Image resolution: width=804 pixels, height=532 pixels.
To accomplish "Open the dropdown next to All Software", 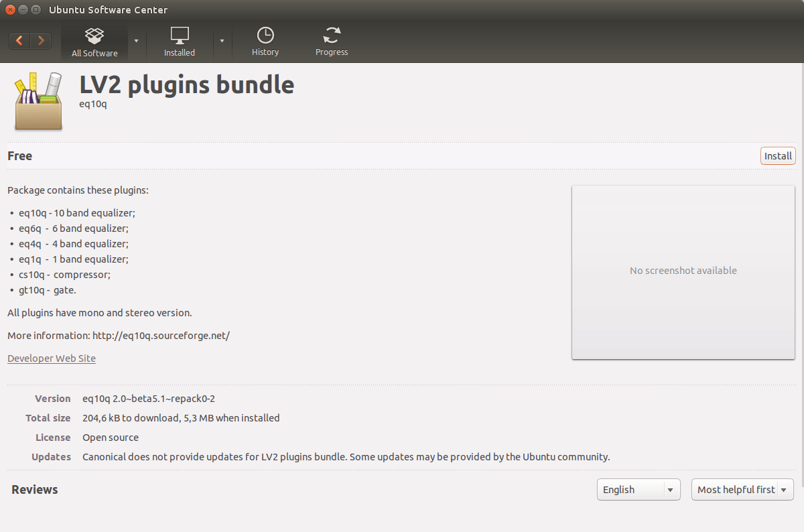I will (x=136, y=41).
